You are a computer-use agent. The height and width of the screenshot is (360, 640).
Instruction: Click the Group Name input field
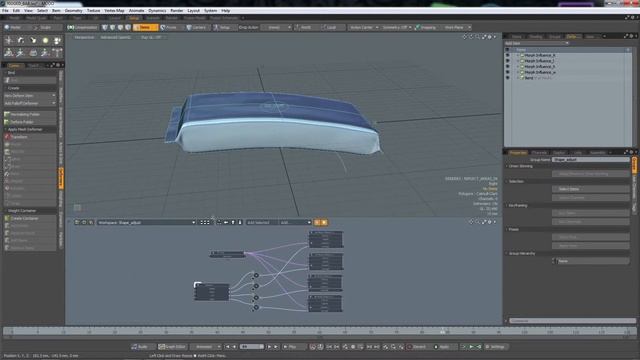pos(591,160)
